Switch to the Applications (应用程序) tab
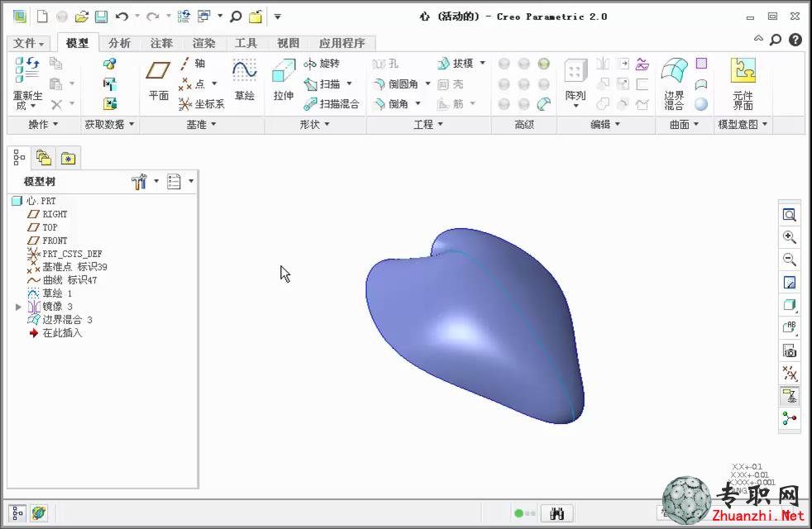This screenshot has height=529, width=812. pyautogui.click(x=342, y=43)
